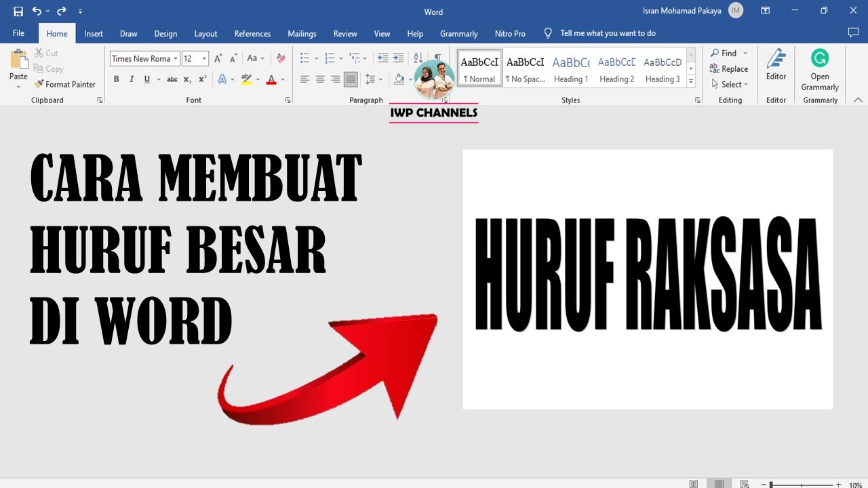Expand the Styles gallery More arrow
Viewport: 868px width, 488px height.
tap(691, 81)
